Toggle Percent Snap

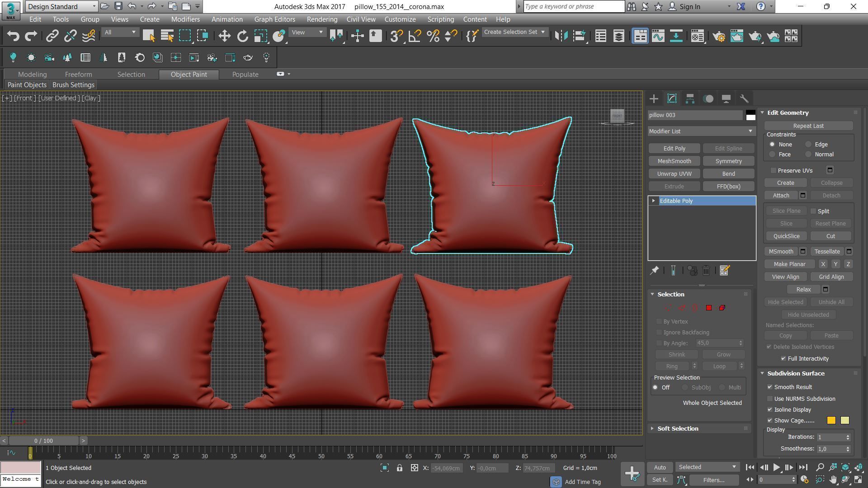433,36
